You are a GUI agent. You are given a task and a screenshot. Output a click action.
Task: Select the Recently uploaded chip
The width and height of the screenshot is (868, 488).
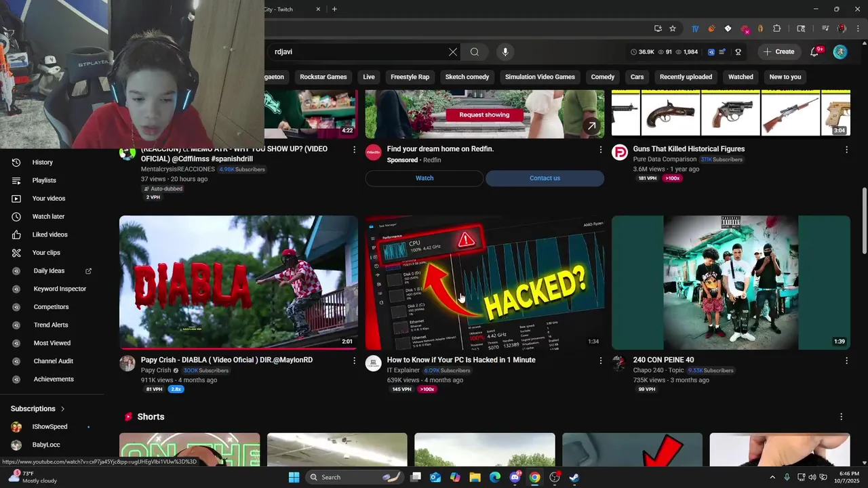686,77
